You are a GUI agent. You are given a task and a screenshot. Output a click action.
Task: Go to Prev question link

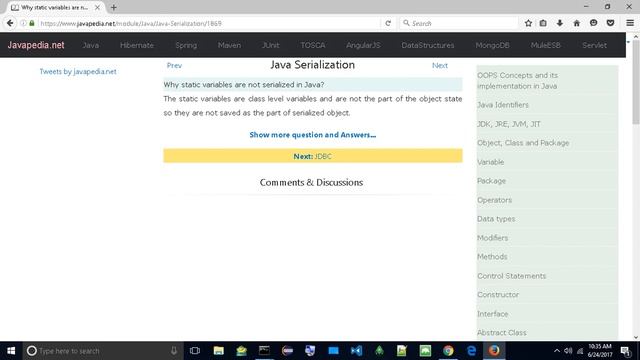tap(174, 65)
